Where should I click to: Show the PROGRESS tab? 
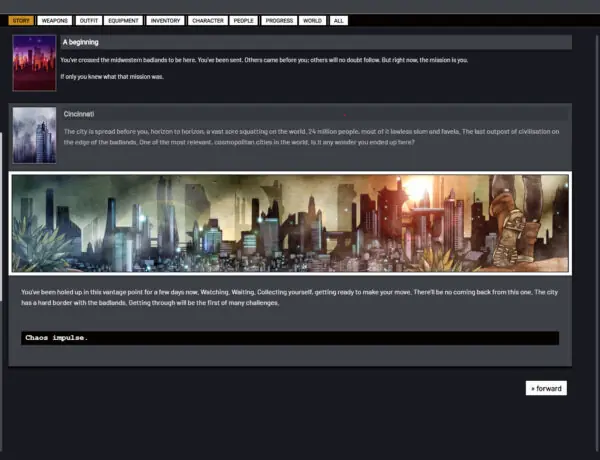pyautogui.click(x=279, y=20)
